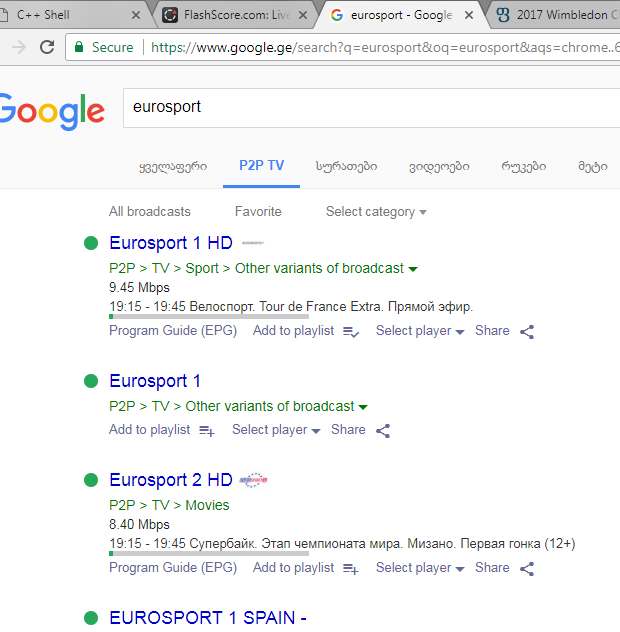This screenshot has height=632, width=620.
Task: Reload the page with refresh icon
Action: pos(47,47)
